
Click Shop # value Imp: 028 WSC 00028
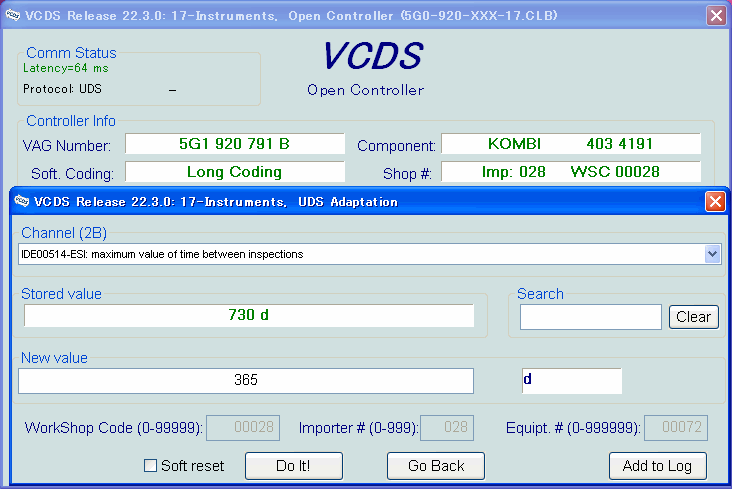pyautogui.click(x=571, y=172)
